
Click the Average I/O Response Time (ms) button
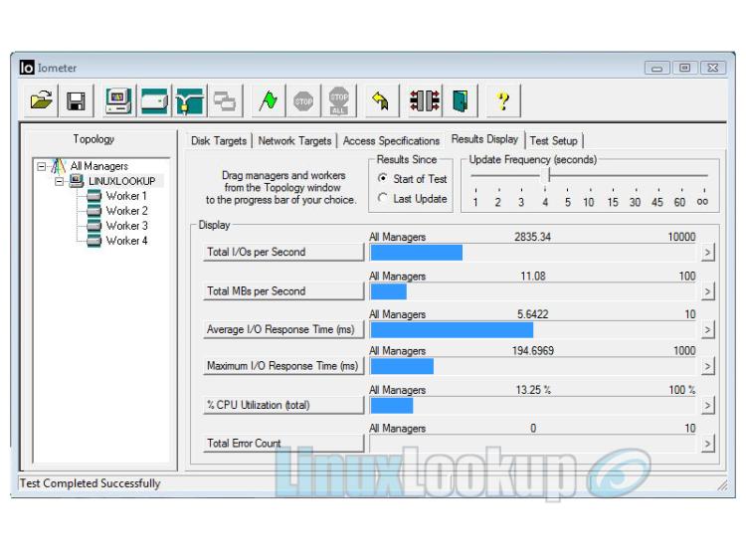tap(283, 329)
